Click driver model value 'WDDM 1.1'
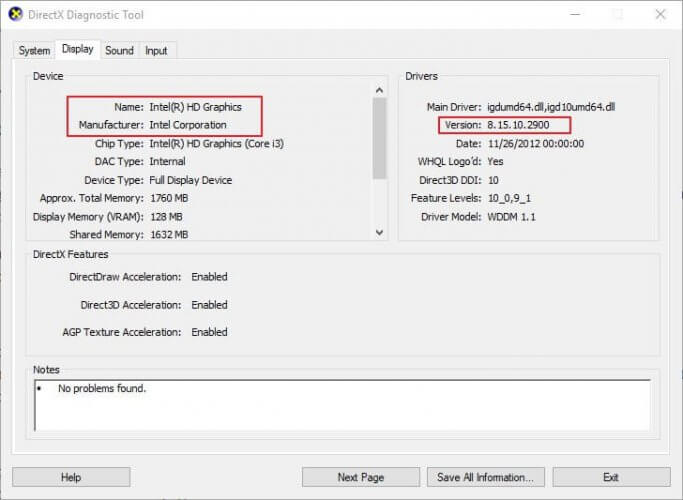The width and height of the screenshot is (683, 500). pos(511,217)
